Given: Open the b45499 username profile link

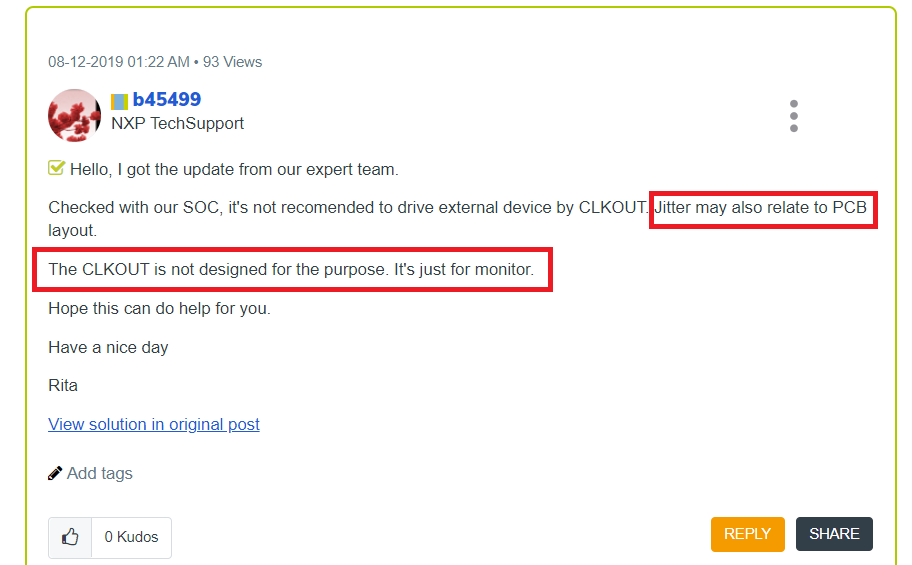Looking at the screenshot, I should click(x=167, y=99).
